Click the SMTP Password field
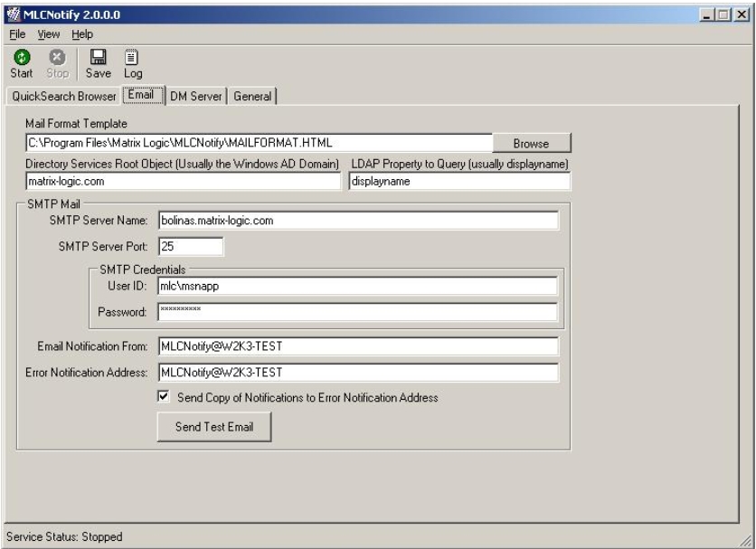The height and width of the screenshot is (549, 756). point(357,312)
